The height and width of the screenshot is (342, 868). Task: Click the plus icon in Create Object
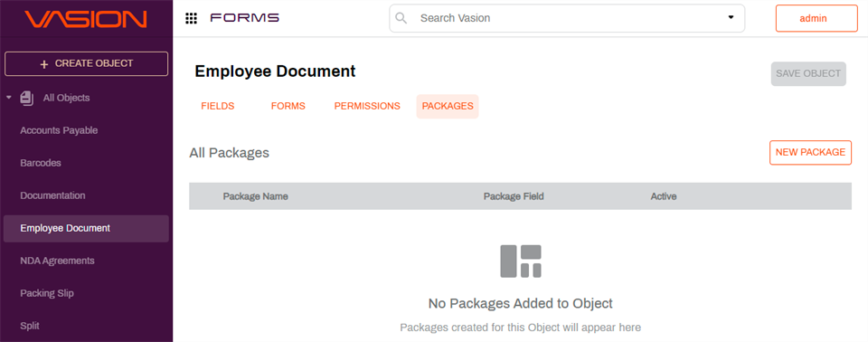tap(45, 64)
